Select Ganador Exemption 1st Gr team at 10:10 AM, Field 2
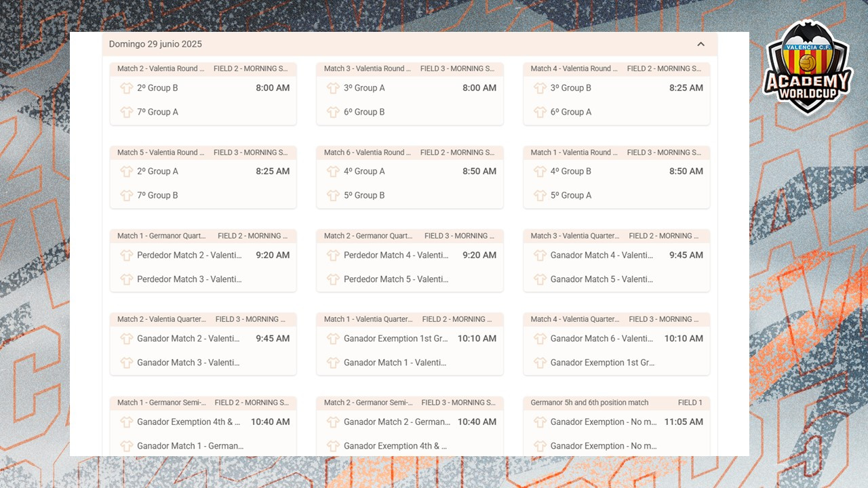Screen dimensions: 868x488 click(396, 339)
